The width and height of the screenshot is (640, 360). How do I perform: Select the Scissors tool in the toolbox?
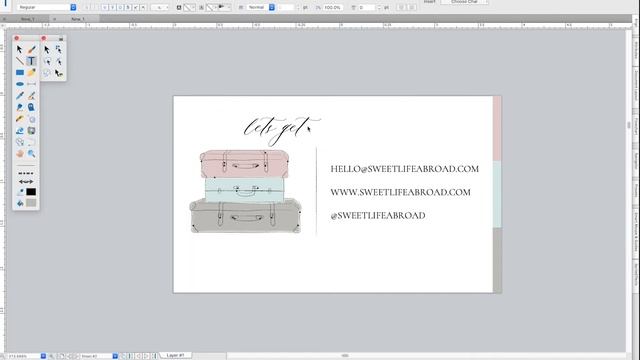(20, 142)
